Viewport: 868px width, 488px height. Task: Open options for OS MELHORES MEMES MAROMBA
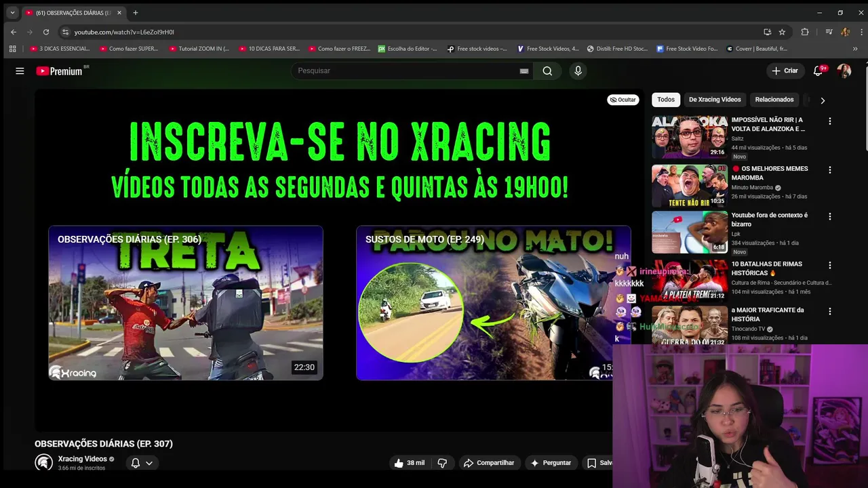pos(829,170)
